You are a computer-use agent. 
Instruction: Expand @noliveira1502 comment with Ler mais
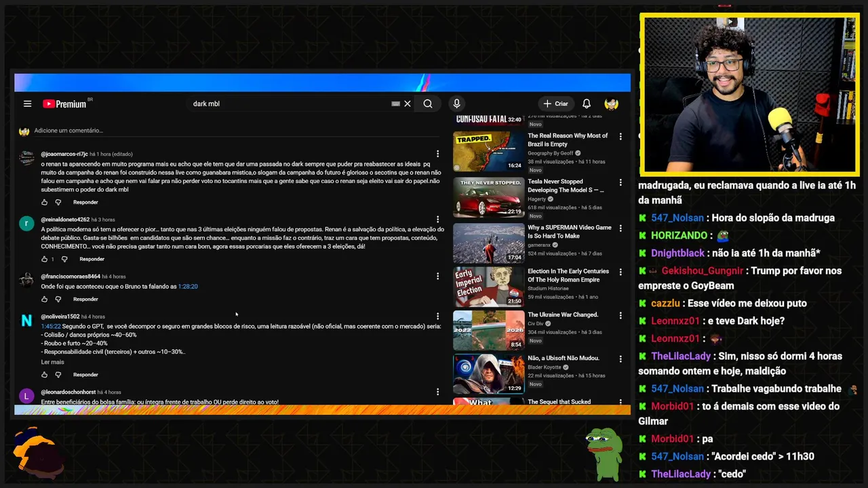click(x=52, y=362)
